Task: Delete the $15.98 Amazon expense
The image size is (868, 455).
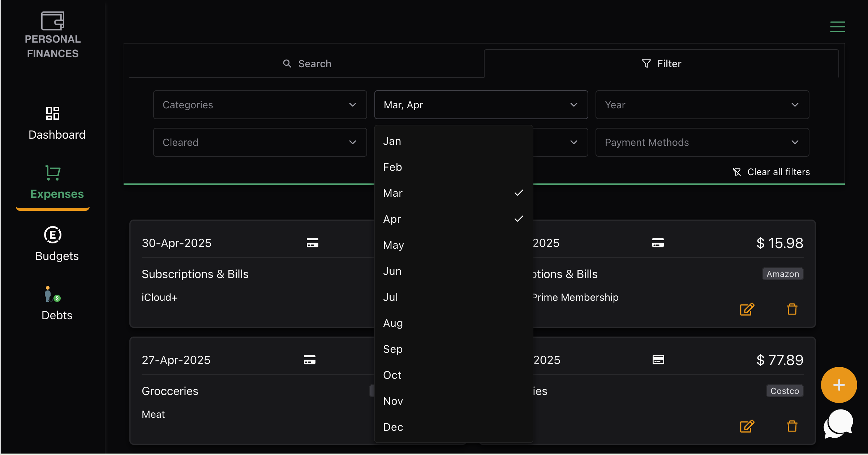Action: click(792, 309)
